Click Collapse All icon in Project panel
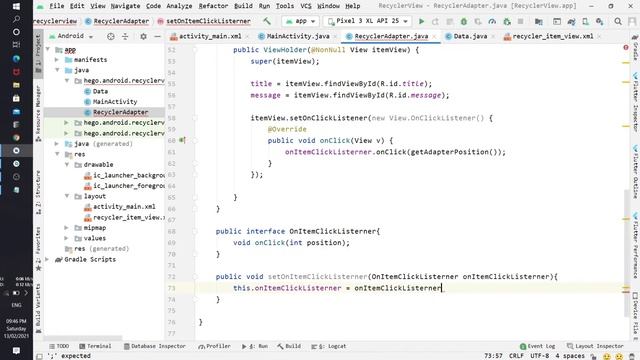Viewport: 640px width, 360px height. 125,36
